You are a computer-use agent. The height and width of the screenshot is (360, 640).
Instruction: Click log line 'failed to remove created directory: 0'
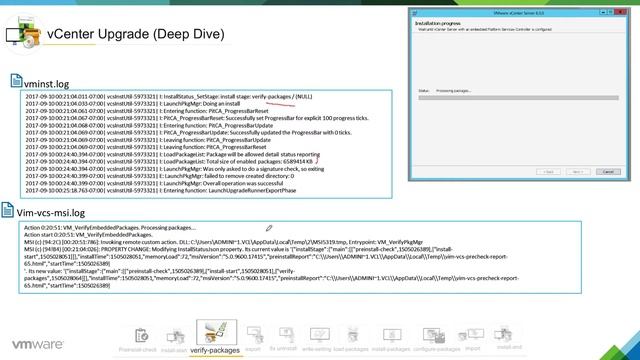pos(160,176)
